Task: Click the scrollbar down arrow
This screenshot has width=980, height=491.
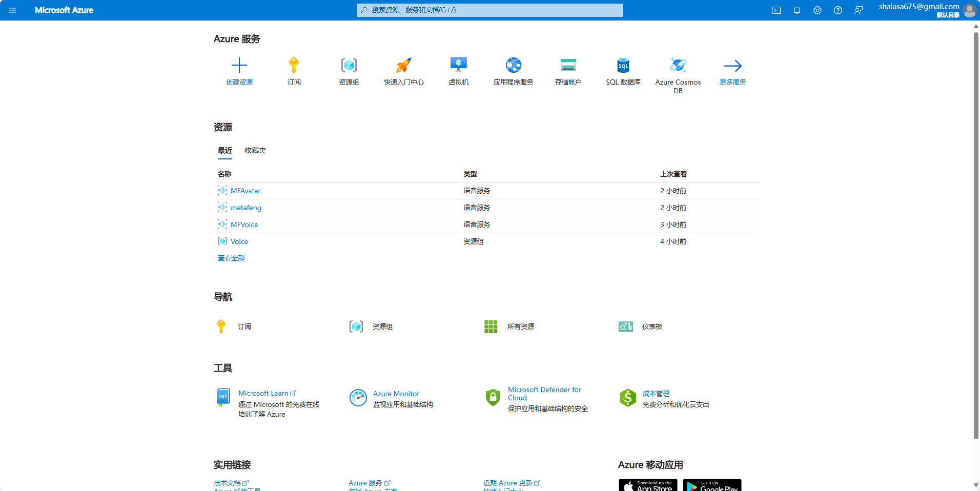Action: point(976,485)
